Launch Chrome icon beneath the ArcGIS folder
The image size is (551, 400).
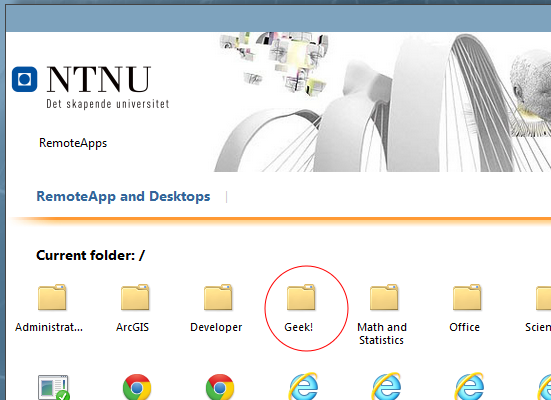point(137,387)
